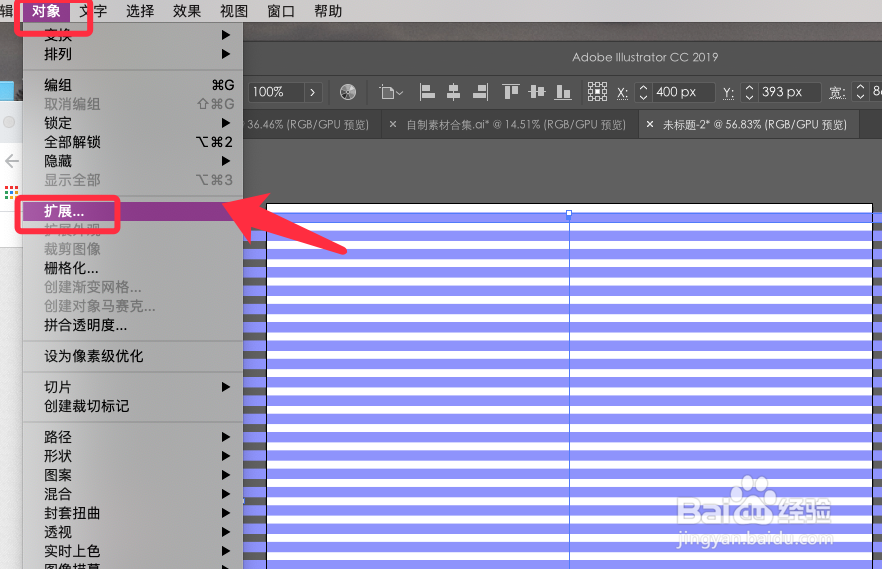Expand the 形状 submenu

(x=133, y=456)
